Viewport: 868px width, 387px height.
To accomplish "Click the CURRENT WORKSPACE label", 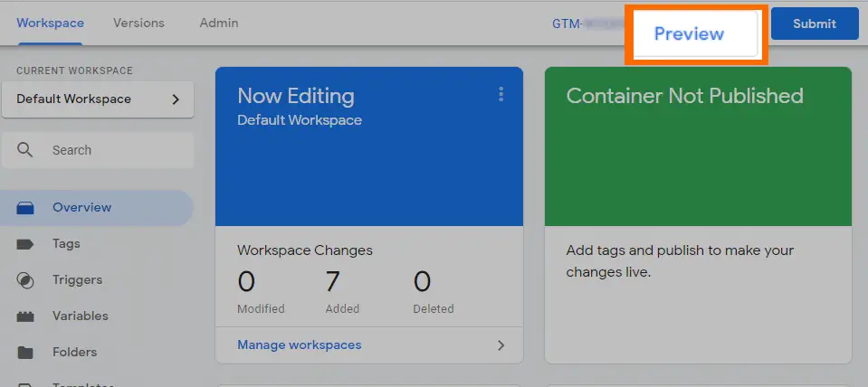I will click(x=74, y=71).
